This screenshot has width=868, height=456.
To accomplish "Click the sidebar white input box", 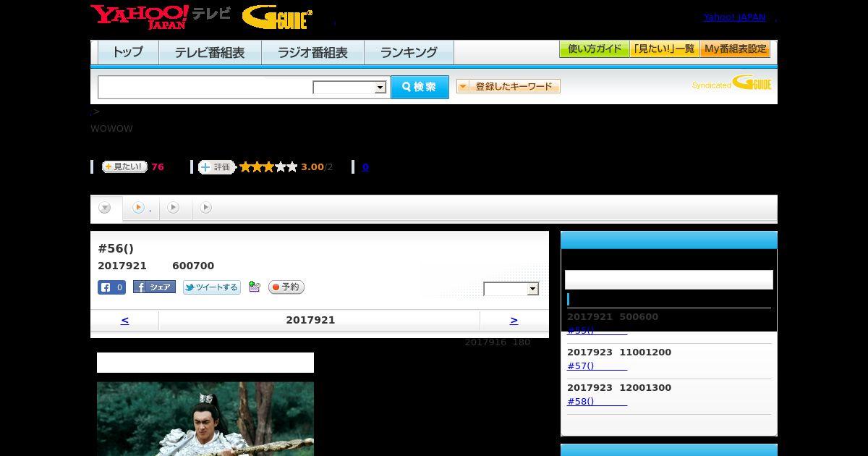I will coord(669,280).
